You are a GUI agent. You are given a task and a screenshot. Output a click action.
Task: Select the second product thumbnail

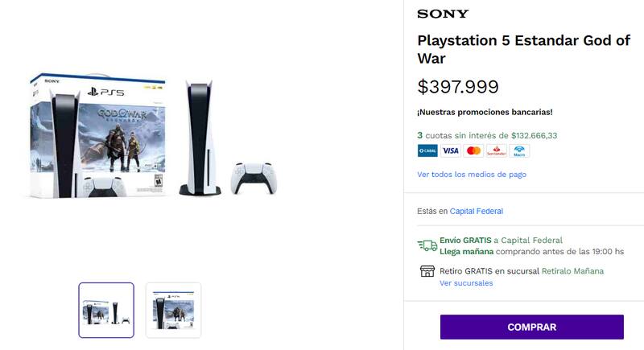pyautogui.click(x=173, y=310)
